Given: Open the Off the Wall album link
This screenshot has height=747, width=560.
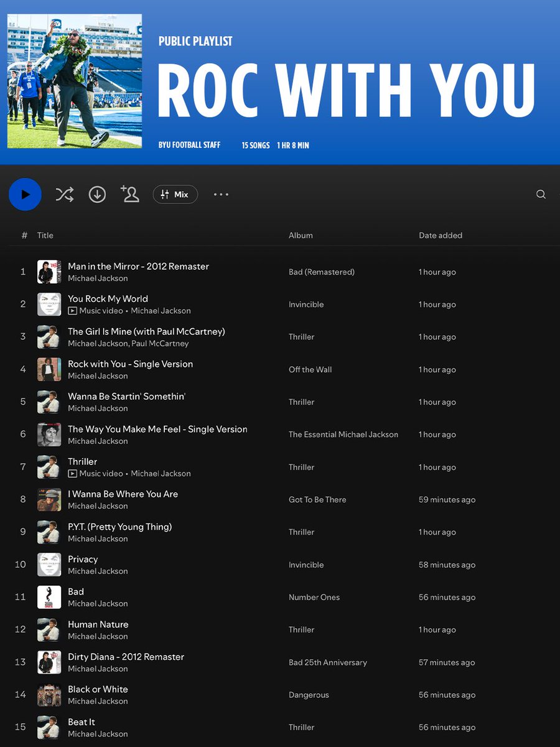Looking at the screenshot, I should 310,370.
